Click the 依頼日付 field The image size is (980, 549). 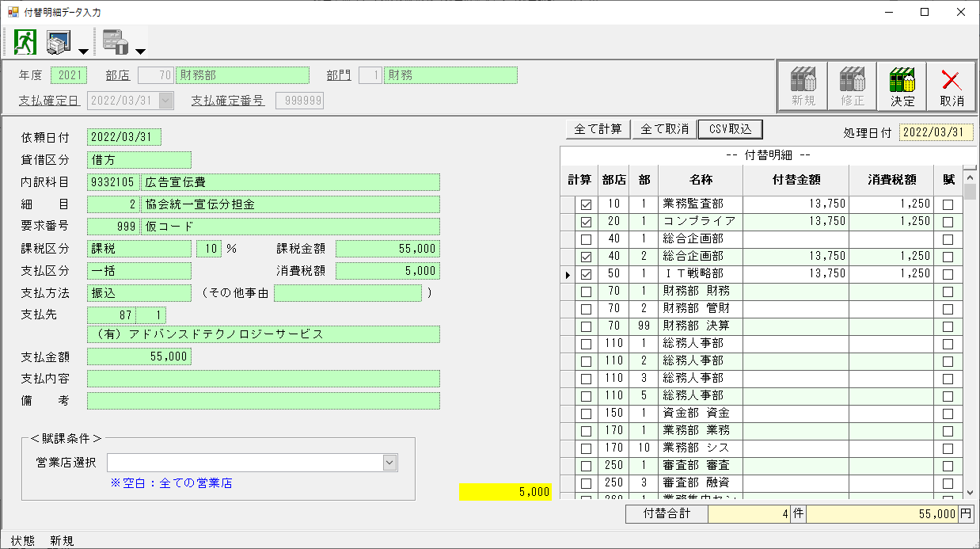pos(124,137)
